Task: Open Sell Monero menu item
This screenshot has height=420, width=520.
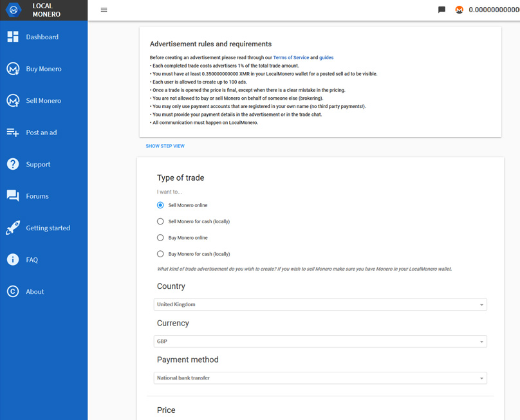Action: coord(44,100)
